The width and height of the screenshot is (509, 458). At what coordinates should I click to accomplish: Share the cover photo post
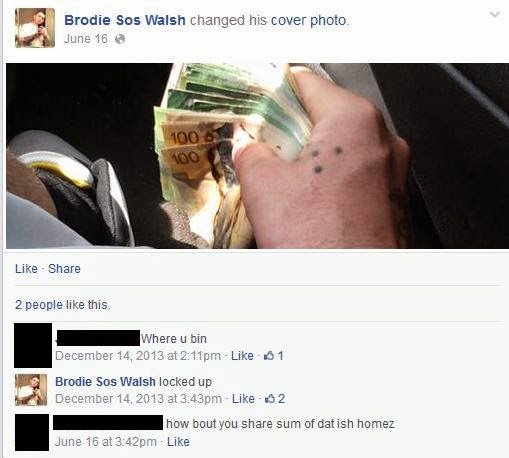pyautogui.click(x=64, y=269)
